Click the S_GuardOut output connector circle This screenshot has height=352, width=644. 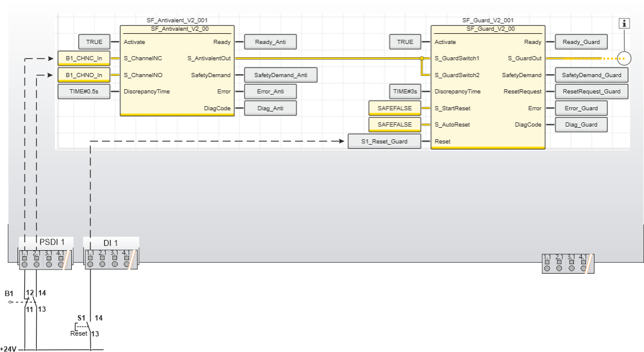(x=625, y=58)
